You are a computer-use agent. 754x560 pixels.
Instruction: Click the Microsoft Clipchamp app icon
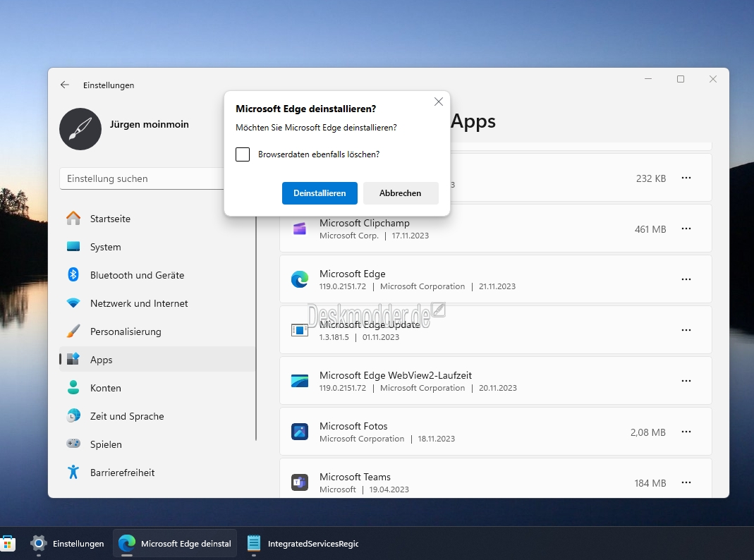pos(300,229)
